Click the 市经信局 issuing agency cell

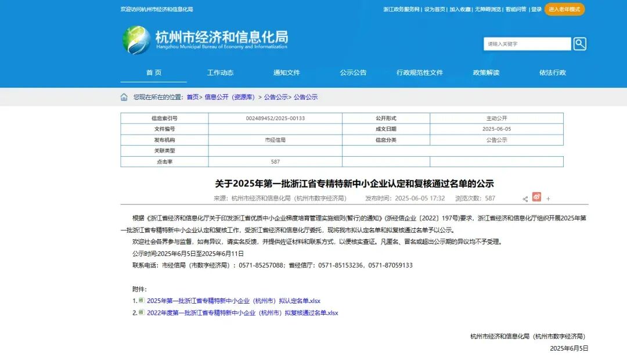[275, 140]
